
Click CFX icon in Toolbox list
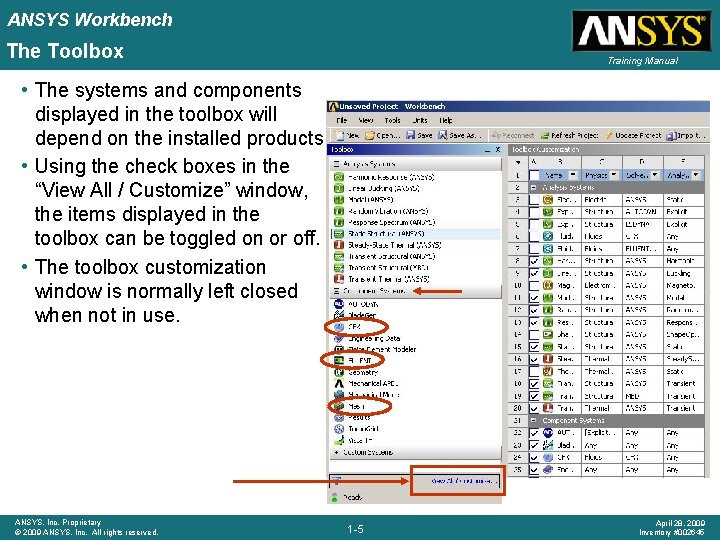pos(338,327)
